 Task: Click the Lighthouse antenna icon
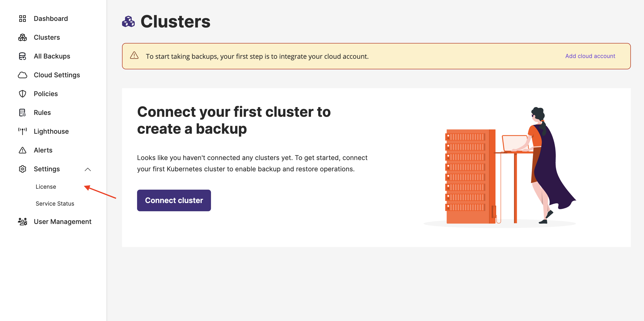tap(23, 131)
